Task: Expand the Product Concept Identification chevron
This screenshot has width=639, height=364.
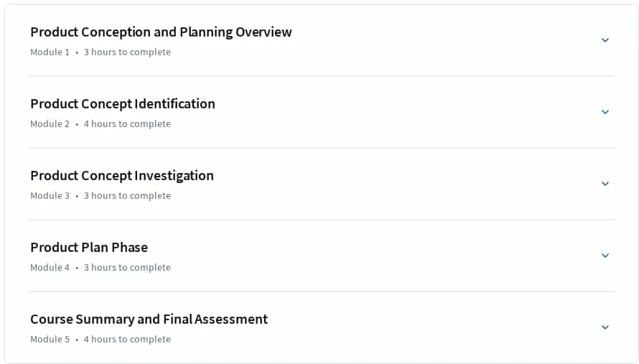Action: point(605,112)
